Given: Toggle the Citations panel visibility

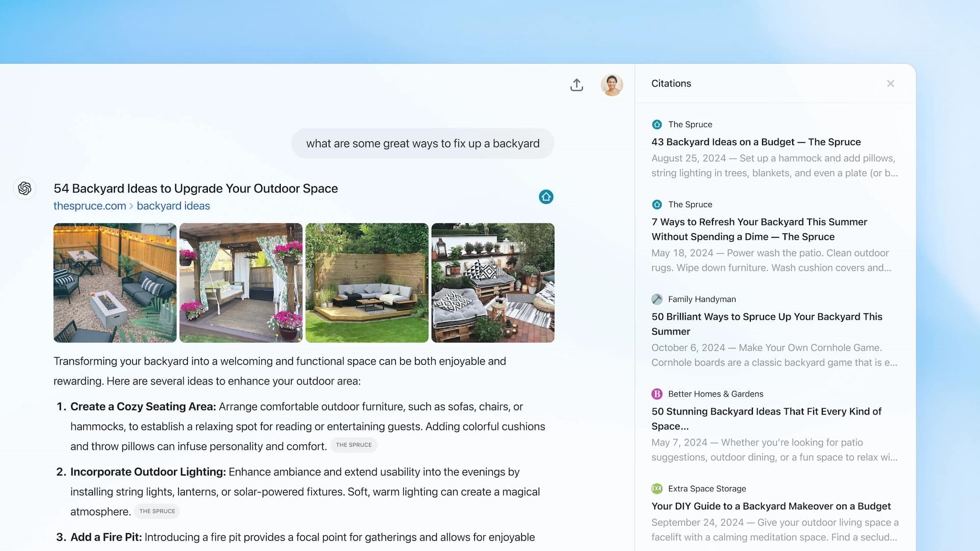Looking at the screenshot, I should [890, 84].
